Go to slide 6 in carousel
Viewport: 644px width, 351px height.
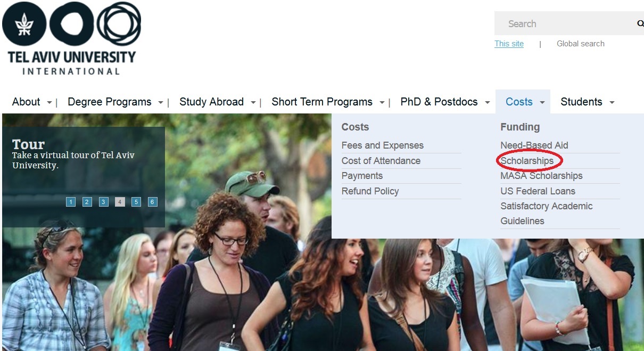tap(153, 202)
